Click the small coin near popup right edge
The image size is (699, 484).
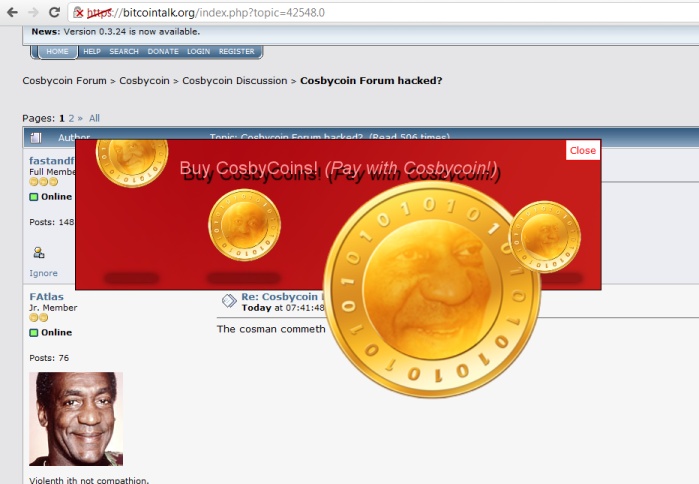click(544, 236)
